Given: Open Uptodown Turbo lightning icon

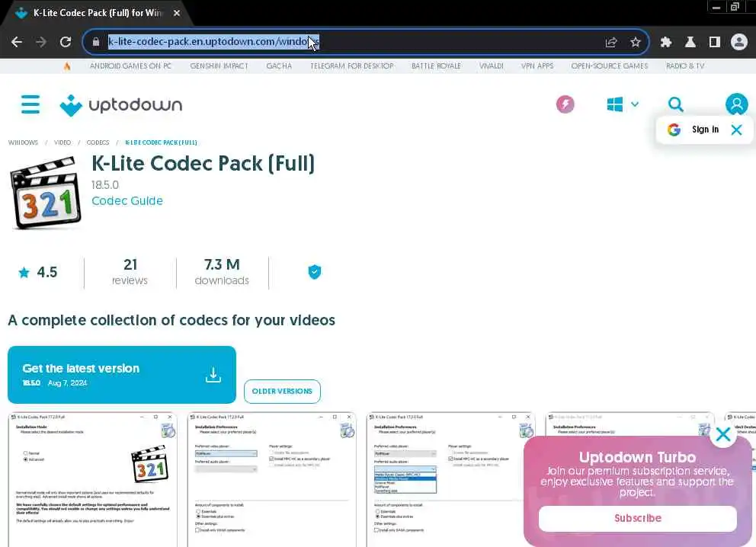Looking at the screenshot, I should (565, 104).
